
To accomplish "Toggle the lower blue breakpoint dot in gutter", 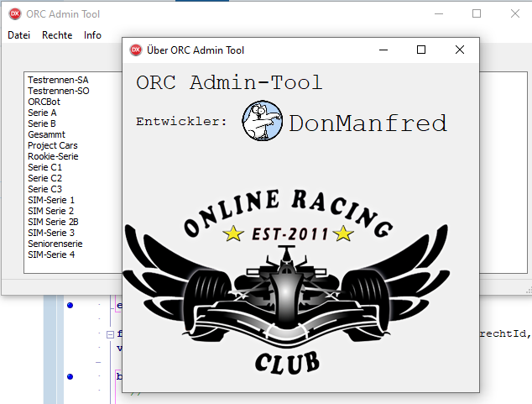I will [70, 375].
